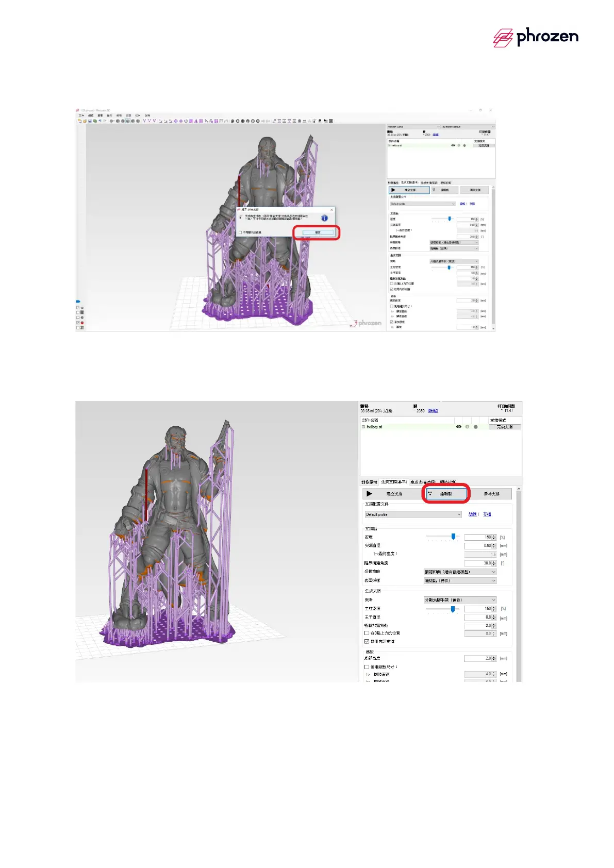
Task: Click 完成支撐 button on enlarged hellboy.stl row
Action: click(505, 427)
